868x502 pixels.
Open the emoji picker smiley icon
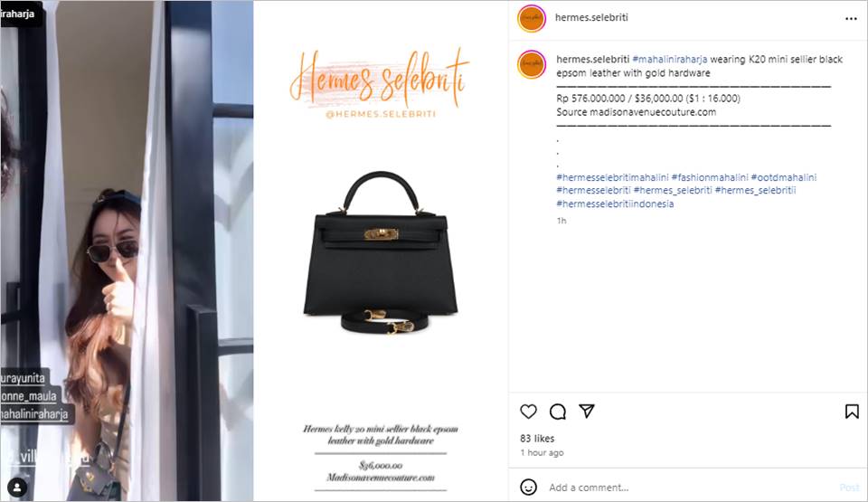click(528, 487)
